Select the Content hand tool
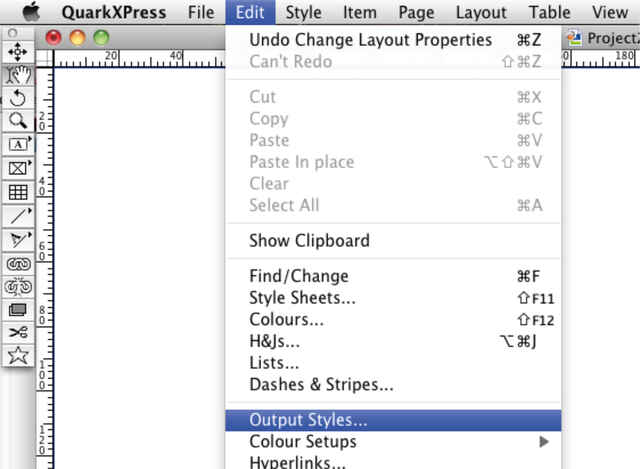The height and width of the screenshot is (469, 640). pyautogui.click(x=18, y=75)
